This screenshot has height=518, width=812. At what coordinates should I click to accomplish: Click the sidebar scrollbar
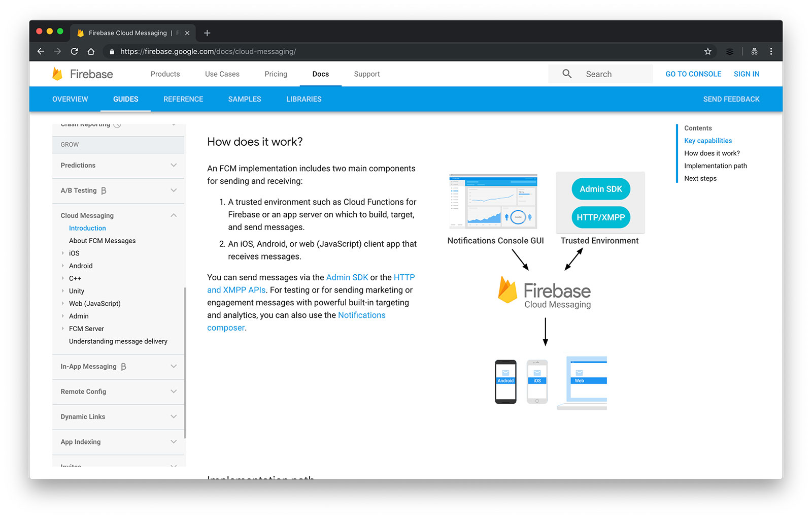(185, 363)
